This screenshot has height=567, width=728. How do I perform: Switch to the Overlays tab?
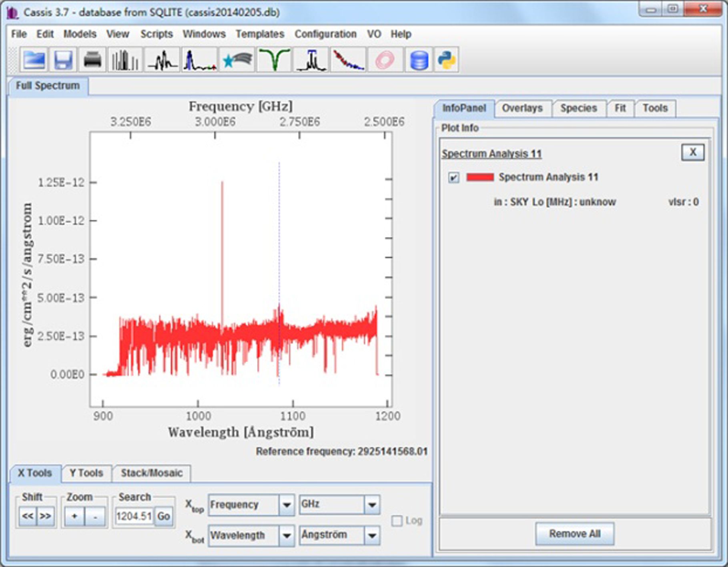coord(522,108)
